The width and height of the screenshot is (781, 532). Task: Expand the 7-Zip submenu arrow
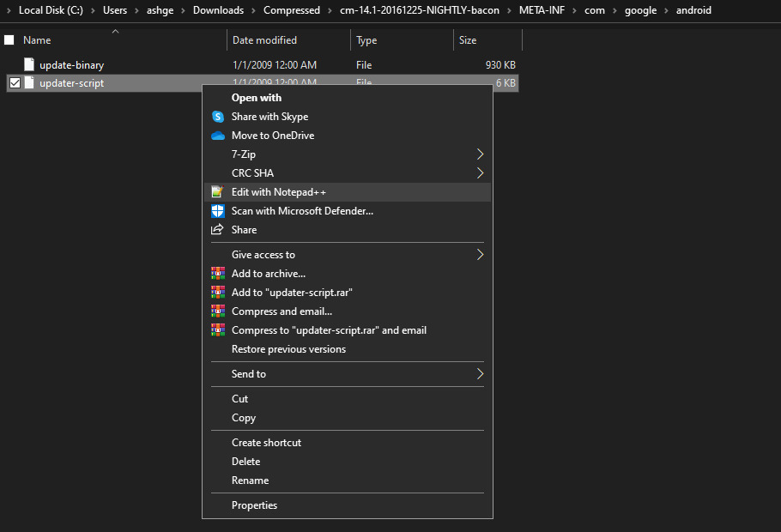(480, 154)
